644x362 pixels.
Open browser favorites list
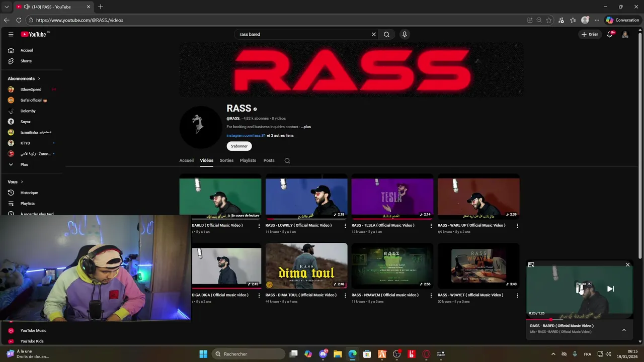573,20
